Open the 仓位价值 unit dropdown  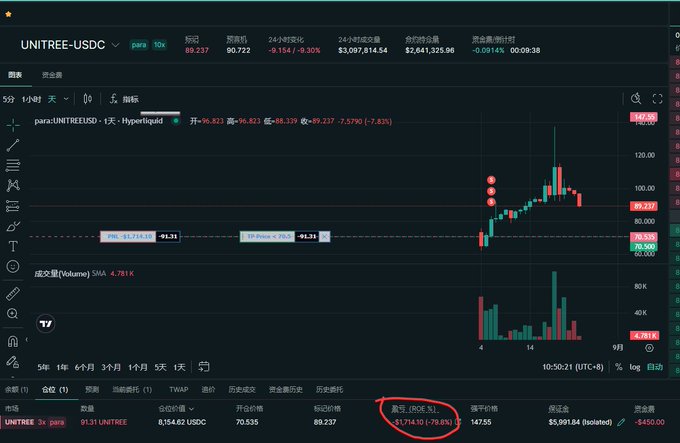point(191,409)
